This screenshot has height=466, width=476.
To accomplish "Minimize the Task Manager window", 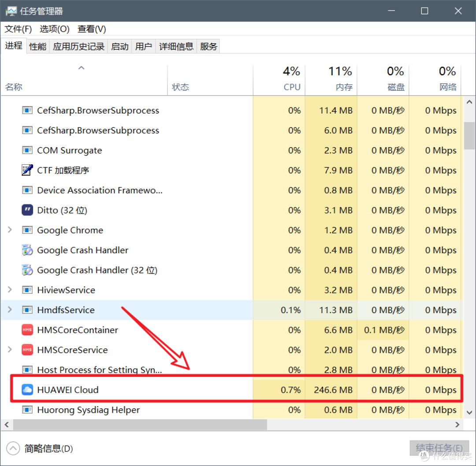I will (392, 11).
